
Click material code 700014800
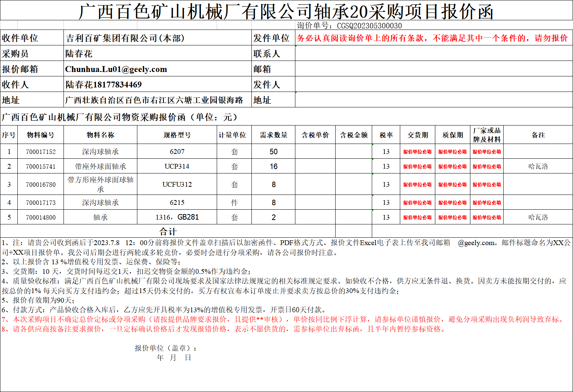pos(41,217)
